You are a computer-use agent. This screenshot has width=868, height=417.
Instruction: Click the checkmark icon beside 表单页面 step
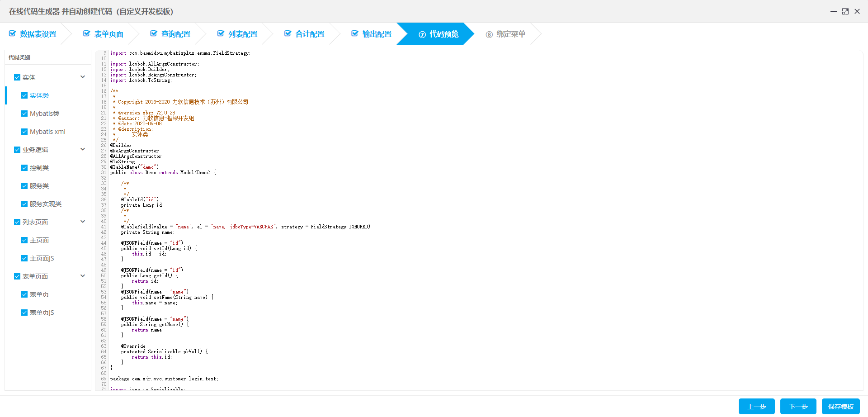point(86,34)
